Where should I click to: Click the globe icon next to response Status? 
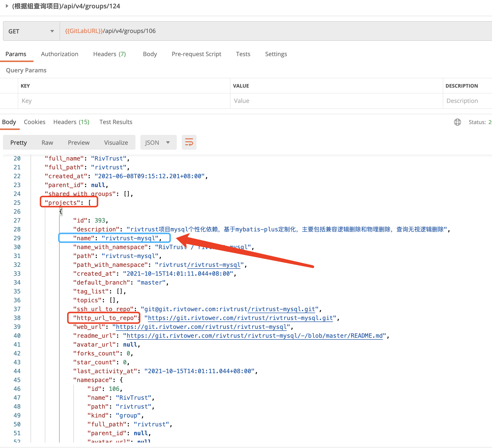[x=458, y=122]
